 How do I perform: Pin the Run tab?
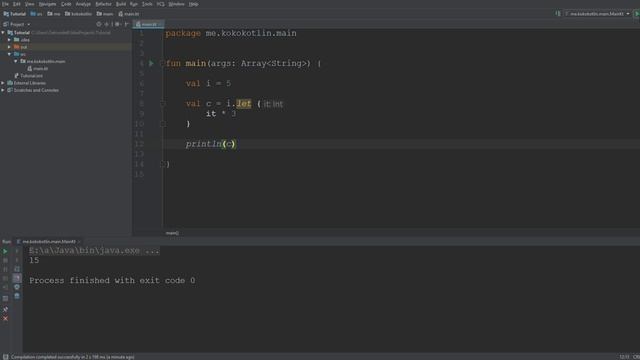5,309
